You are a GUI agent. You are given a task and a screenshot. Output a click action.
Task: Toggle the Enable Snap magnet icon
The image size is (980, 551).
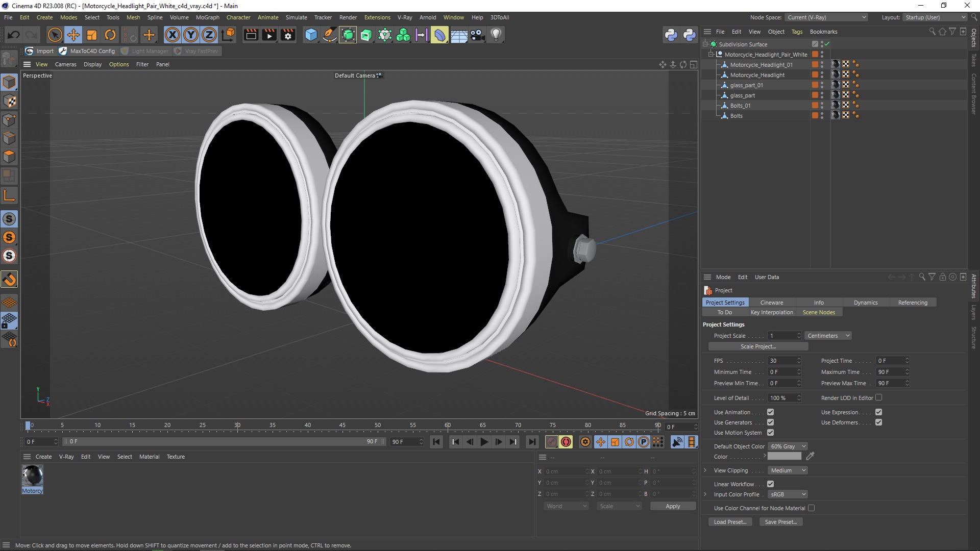coord(9,279)
